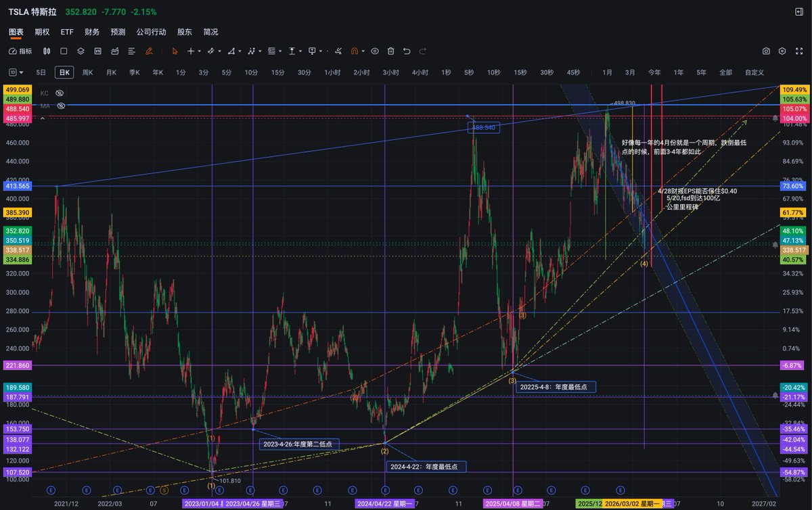Click the top-right panel layout icon
This screenshot has height=510, width=812.
(798, 11)
